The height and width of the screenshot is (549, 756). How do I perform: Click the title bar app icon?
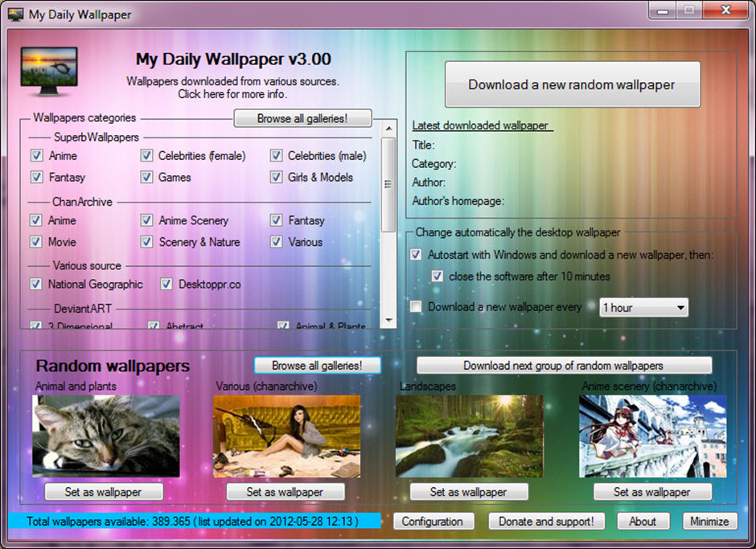coord(15,14)
